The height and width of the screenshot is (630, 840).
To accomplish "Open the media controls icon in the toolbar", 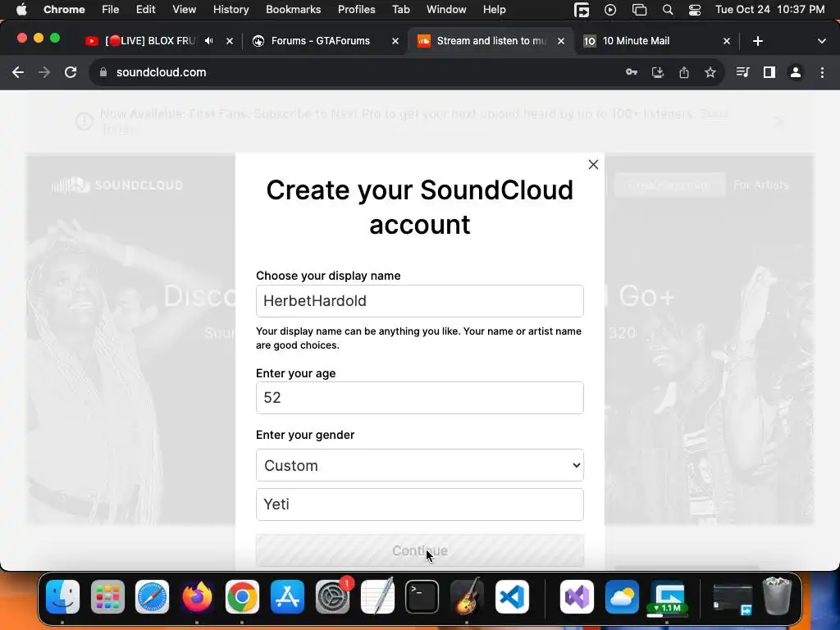I will click(x=742, y=72).
